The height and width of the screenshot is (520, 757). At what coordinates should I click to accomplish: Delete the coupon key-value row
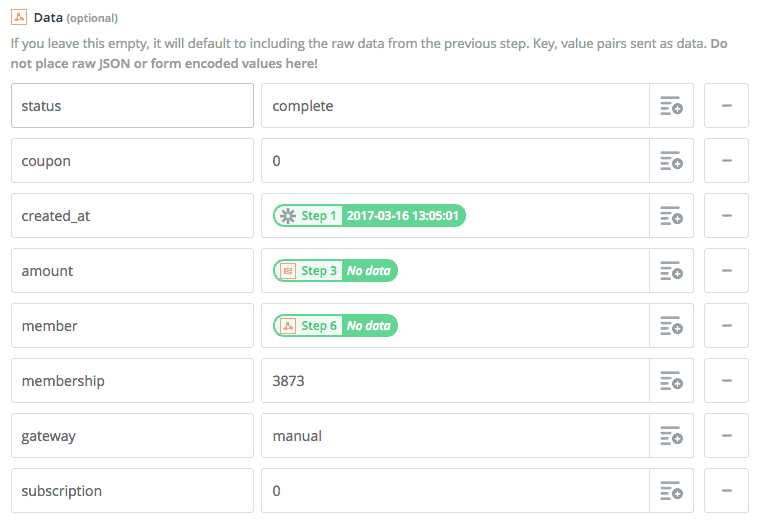pyautogui.click(x=727, y=161)
